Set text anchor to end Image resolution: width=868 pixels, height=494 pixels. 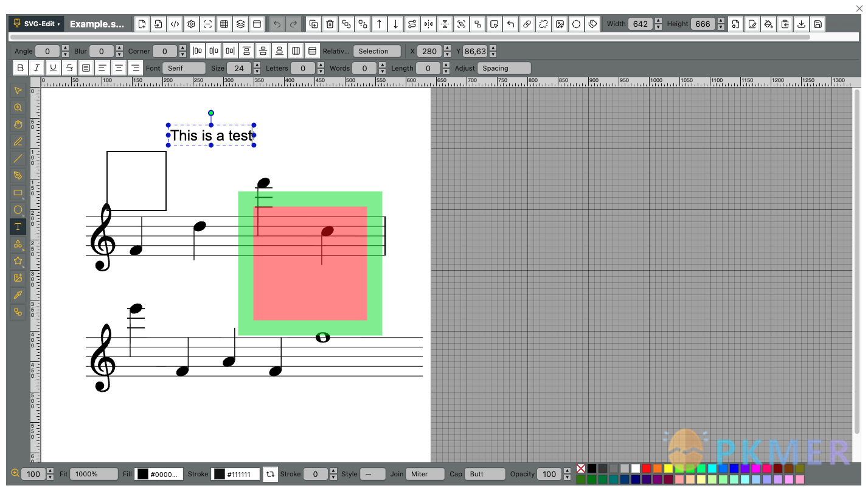point(136,68)
